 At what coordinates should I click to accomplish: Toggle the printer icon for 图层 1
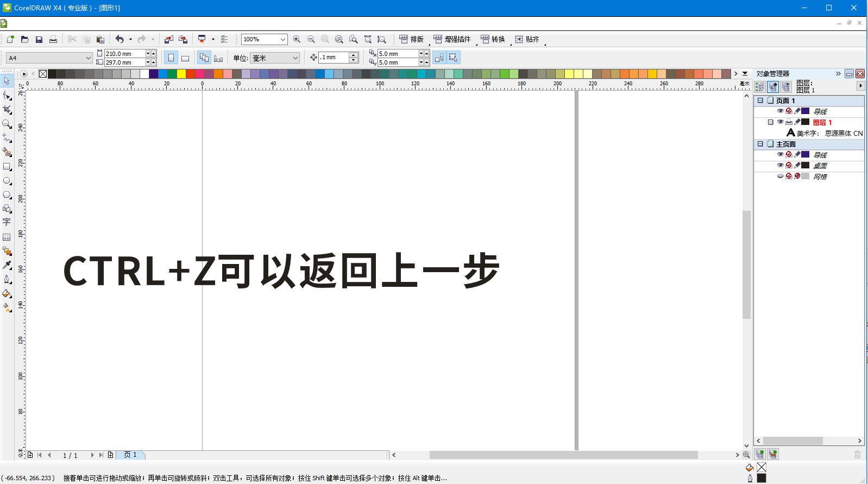[789, 122]
